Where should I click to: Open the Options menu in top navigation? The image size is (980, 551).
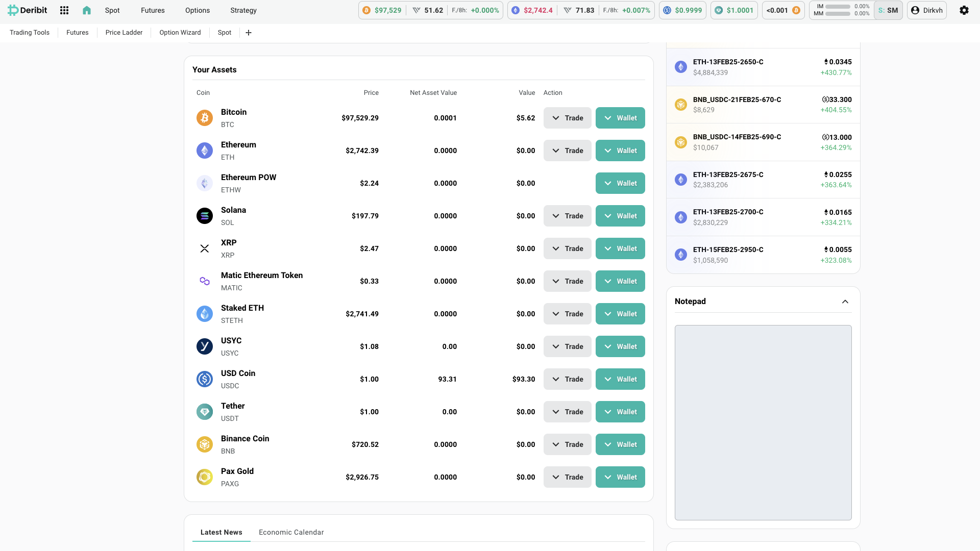click(197, 10)
